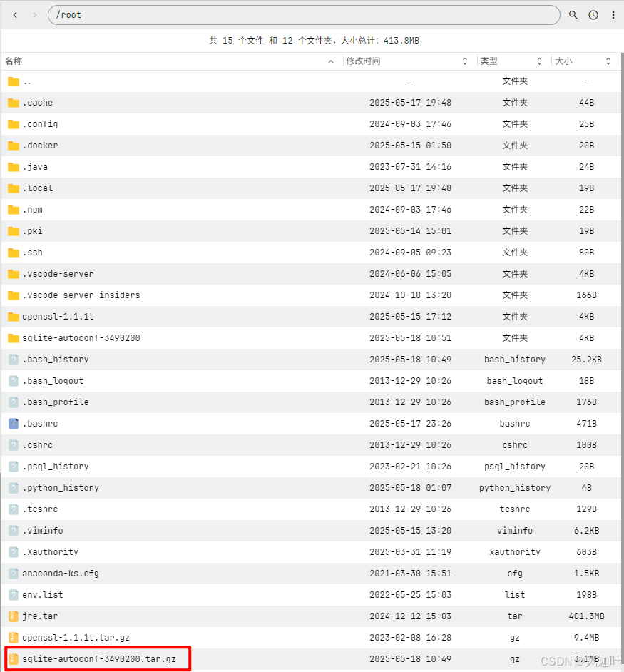
Task: Select the search magnifier icon
Action: click(x=573, y=14)
